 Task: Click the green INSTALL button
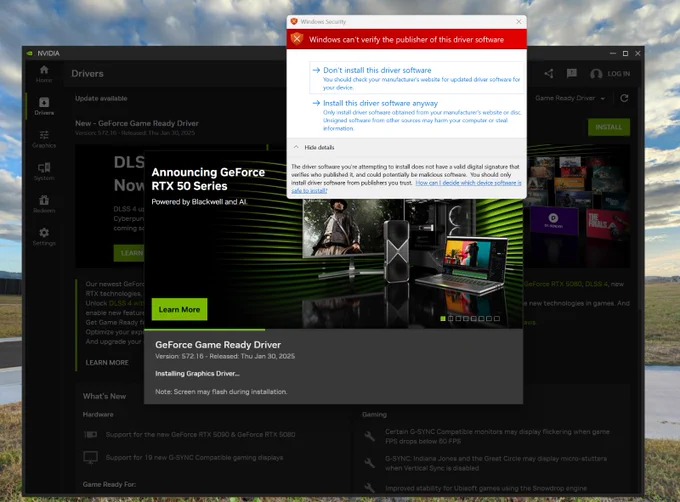tap(609, 127)
